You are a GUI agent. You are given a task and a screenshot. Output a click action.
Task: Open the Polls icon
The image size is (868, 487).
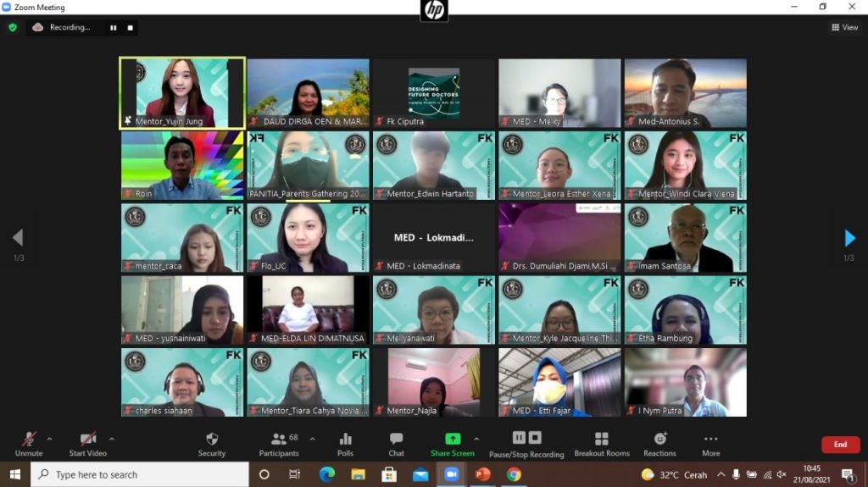(x=345, y=443)
